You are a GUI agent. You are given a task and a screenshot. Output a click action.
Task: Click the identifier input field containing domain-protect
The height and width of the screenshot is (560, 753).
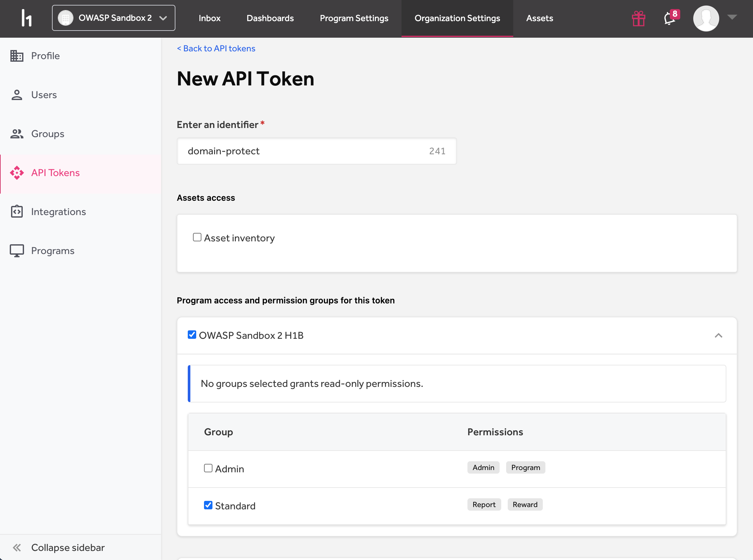317,151
